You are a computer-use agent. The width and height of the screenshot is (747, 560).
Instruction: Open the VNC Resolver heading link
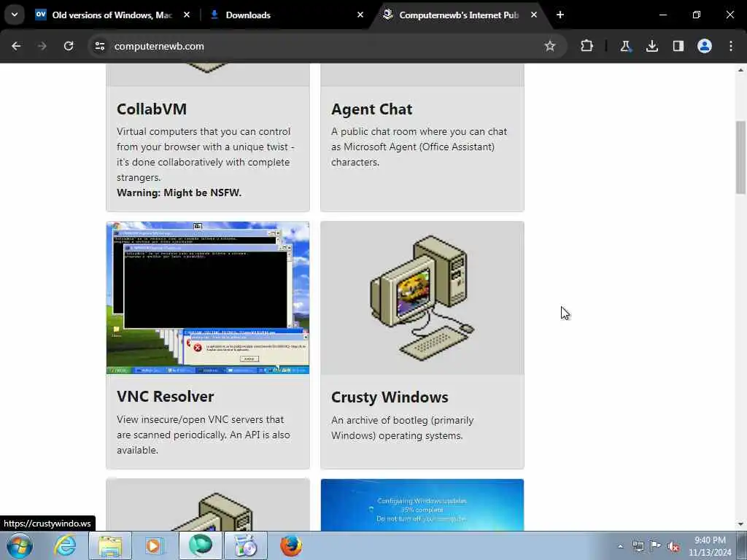point(166,396)
